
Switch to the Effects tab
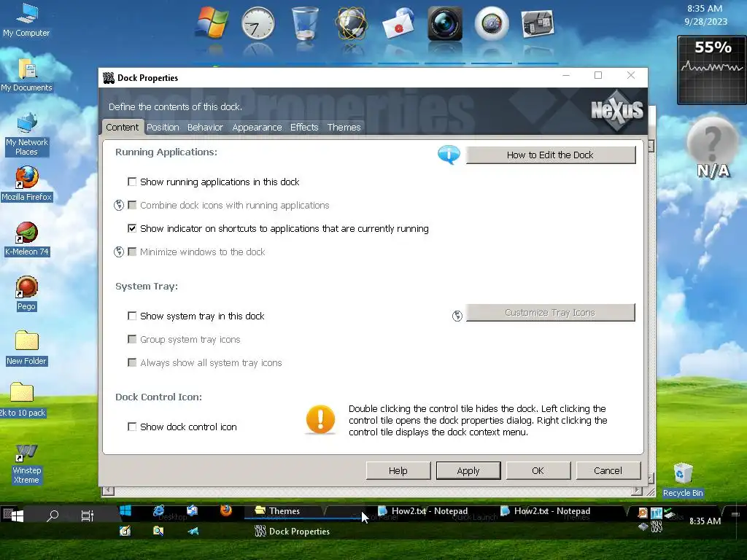(304, 127)
